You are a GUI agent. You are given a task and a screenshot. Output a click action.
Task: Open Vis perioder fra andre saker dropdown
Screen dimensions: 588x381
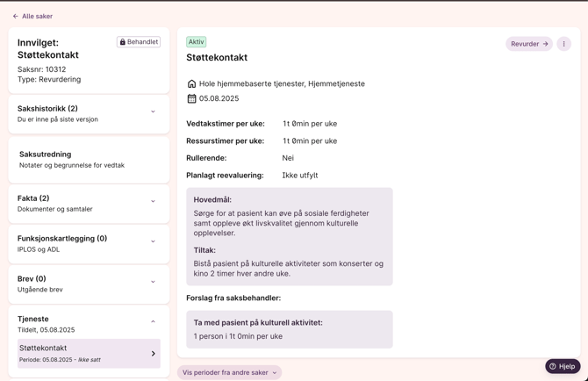(x=229, y=372)
